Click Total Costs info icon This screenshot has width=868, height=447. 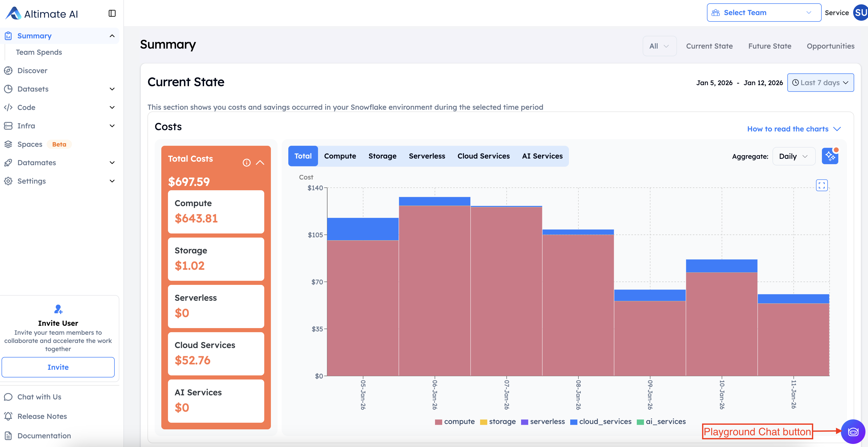[x=247, y=163]
